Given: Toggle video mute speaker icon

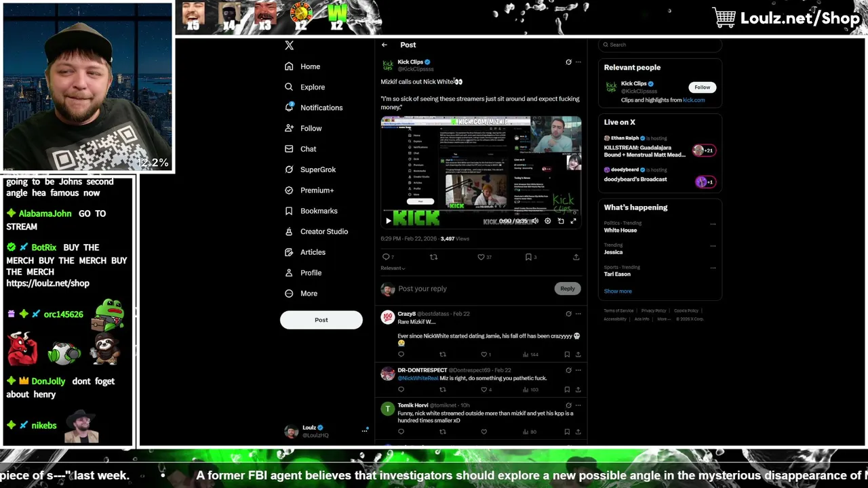Looking at the screenshot, I should coord(535,221).
